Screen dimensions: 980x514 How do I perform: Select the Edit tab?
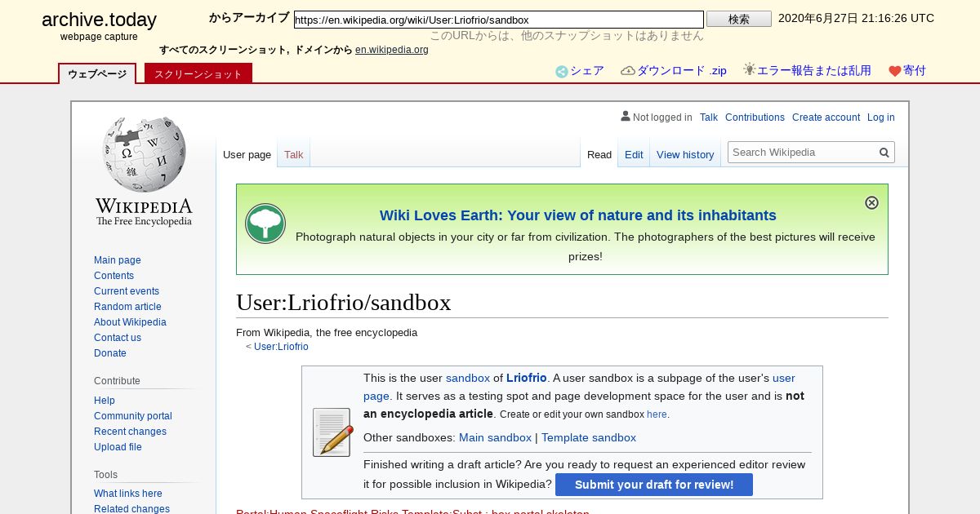click(x=634, y=154)
